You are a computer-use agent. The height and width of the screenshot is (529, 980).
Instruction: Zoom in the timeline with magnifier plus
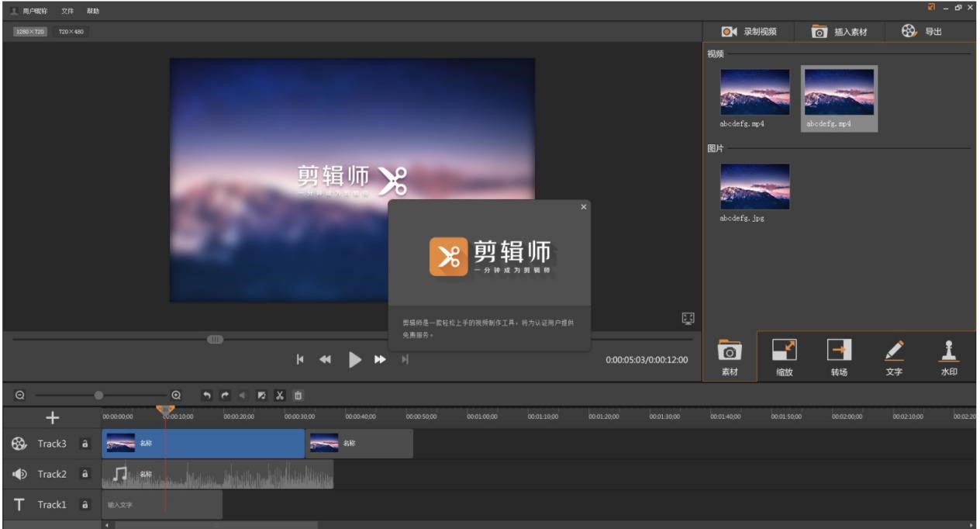point(176,395)
